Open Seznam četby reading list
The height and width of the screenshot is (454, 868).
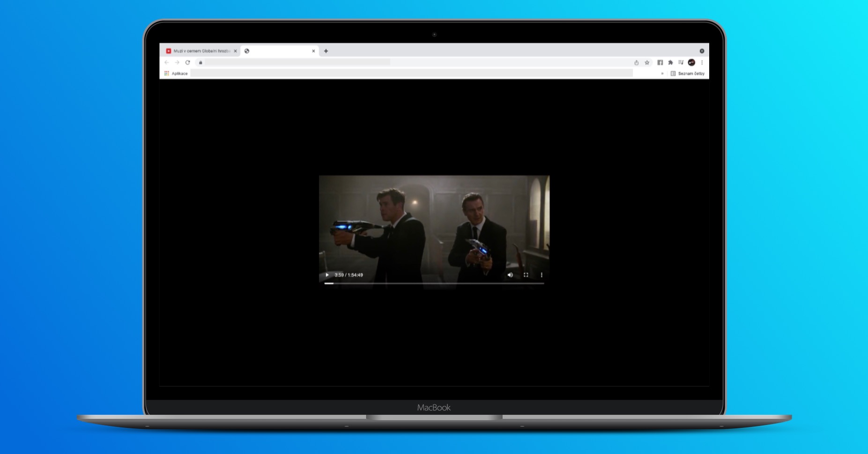point(688,74)
